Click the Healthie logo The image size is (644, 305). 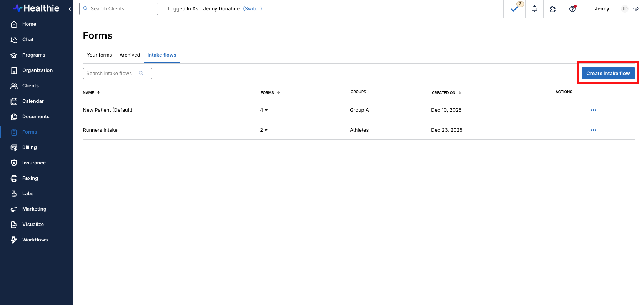(x=36, y=8)
